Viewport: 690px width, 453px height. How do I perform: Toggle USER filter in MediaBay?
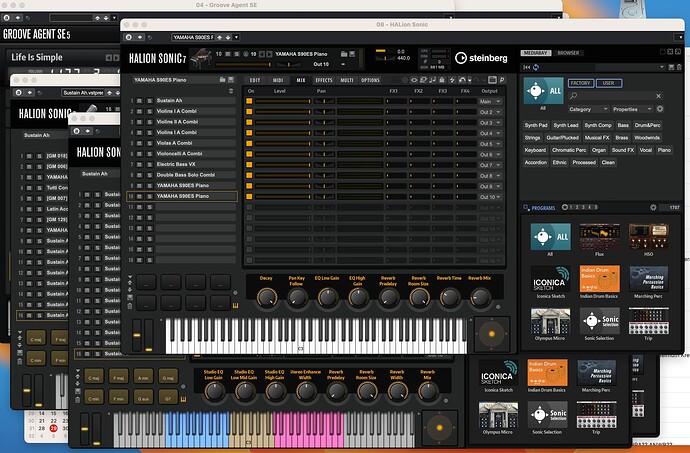609,83
